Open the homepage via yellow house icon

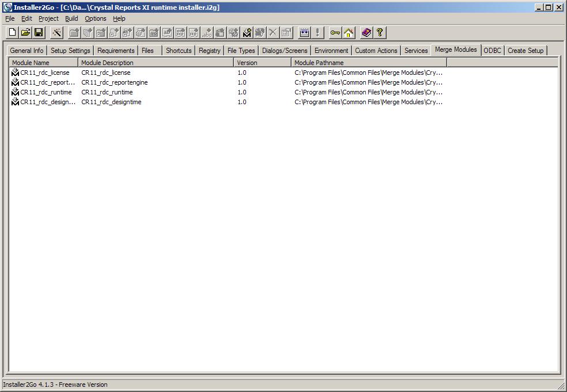click(x=349, y=32)
